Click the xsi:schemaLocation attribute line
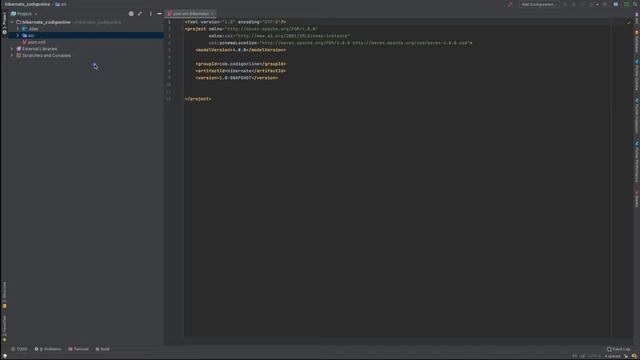This screenshot has width=640, height=360. [x=340, y=43]
